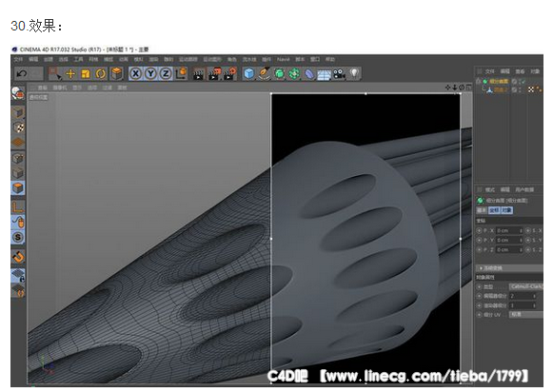This screenshot has width=553, height=392.
Task: Click the Snap magnet icon
Action: click(18, 256)
